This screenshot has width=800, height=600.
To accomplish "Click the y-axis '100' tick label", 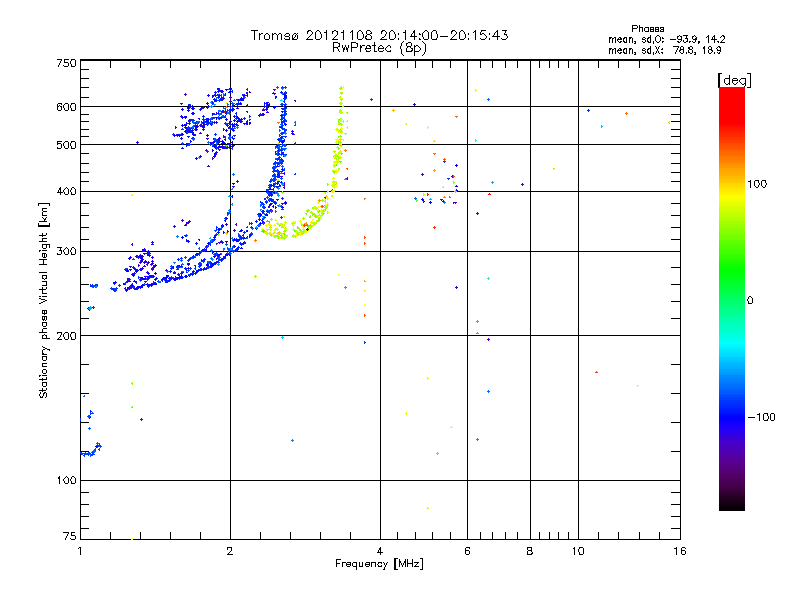I will pos(66,481).
